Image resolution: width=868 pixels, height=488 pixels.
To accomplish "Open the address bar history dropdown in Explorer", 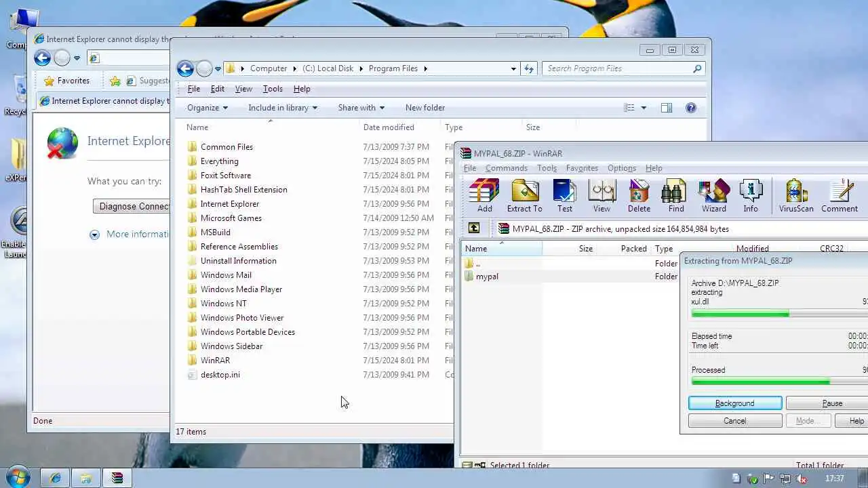I will [x=513, y=68].
